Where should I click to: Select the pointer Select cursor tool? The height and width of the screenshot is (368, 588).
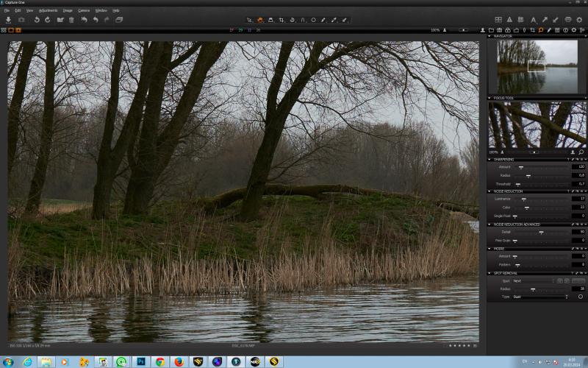(249, 21)
